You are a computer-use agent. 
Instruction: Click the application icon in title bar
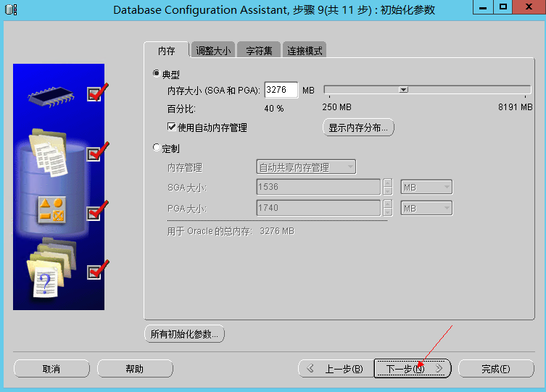click(x=11, y=9)
